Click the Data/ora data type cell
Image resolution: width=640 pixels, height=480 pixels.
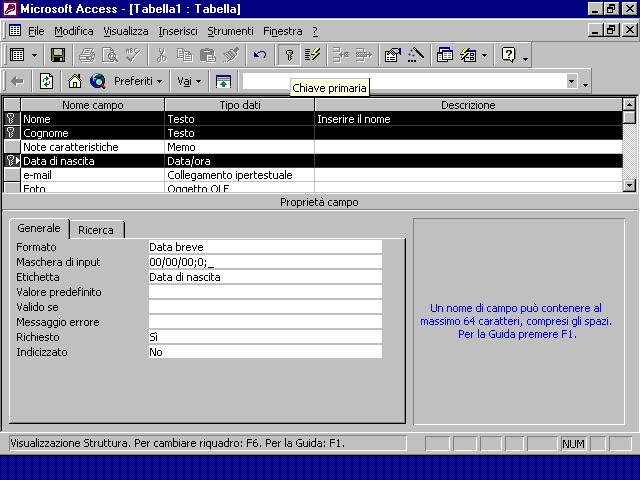click(239, 161)
